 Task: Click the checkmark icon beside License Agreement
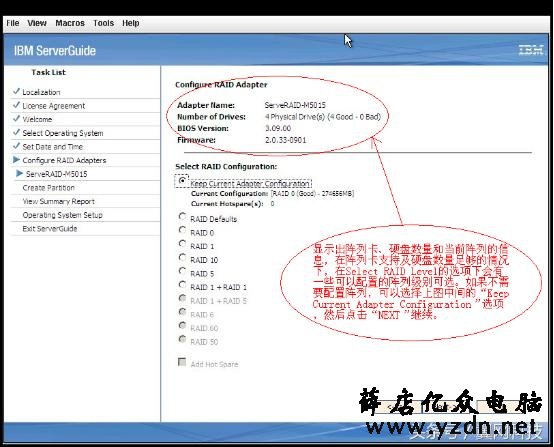[x=16, y=105]
